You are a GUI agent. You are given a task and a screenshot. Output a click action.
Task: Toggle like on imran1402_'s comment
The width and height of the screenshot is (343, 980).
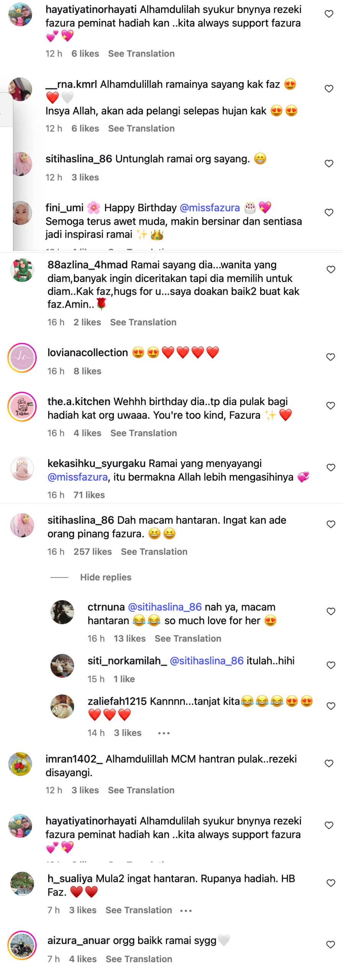click(329, 763)
